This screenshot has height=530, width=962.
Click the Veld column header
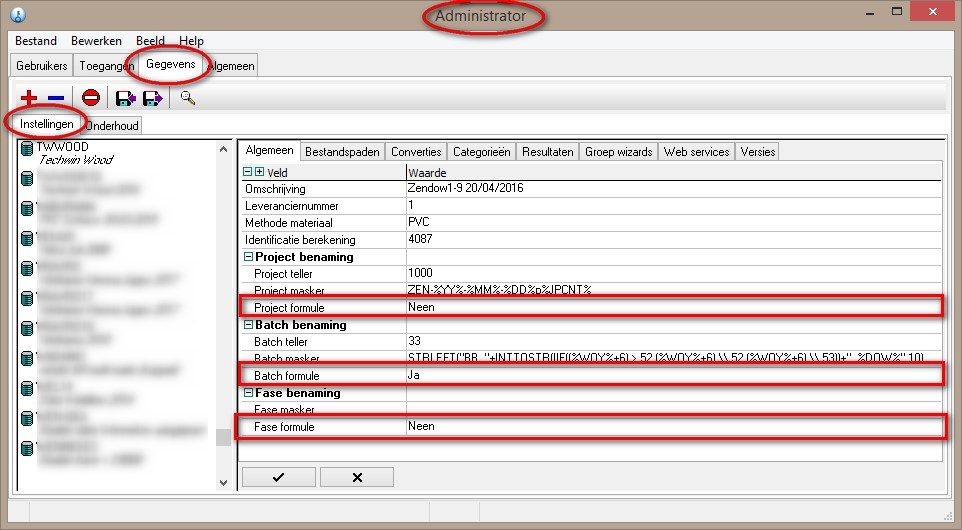click(x=277, y=173)
